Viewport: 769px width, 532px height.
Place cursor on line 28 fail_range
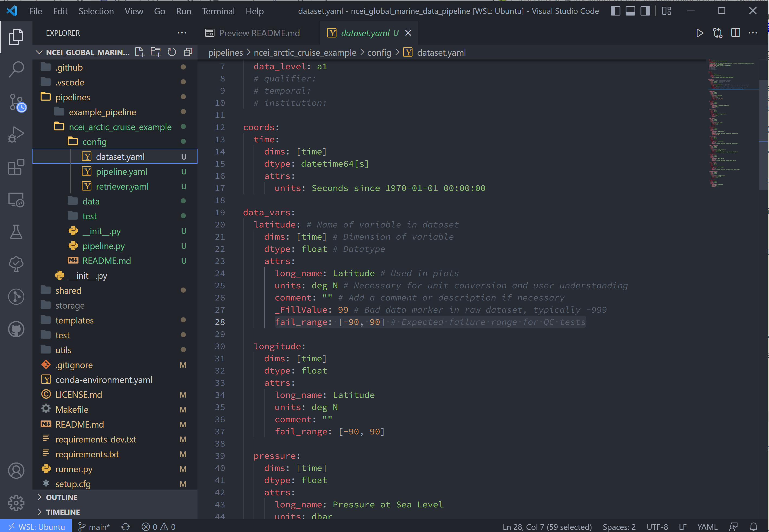(x=430, y=322)
